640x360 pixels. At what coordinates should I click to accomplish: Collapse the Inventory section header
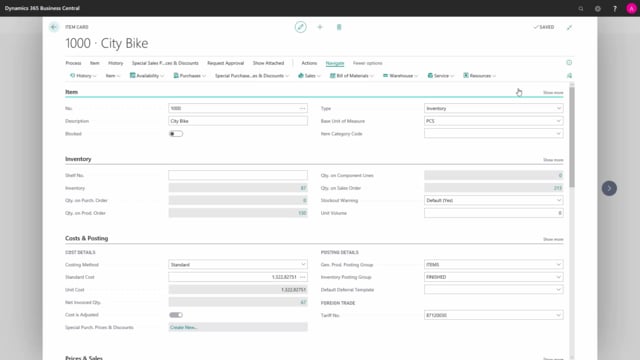pos(78,159)
